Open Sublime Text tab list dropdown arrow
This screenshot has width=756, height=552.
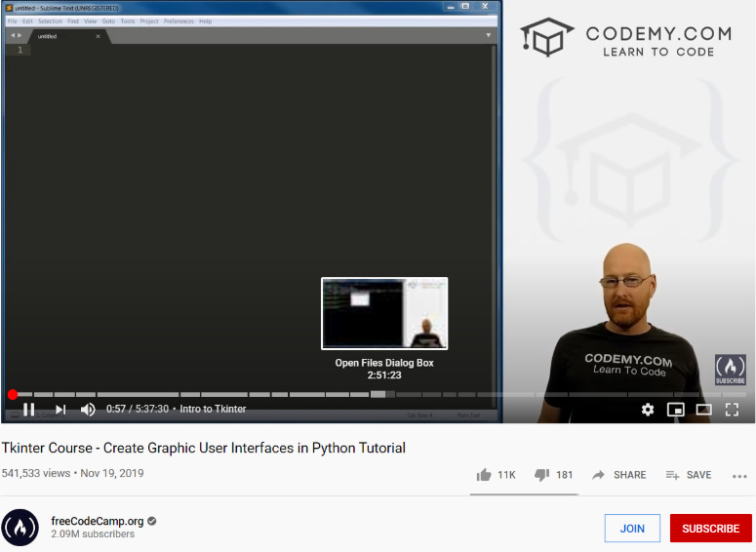(489, 35)
